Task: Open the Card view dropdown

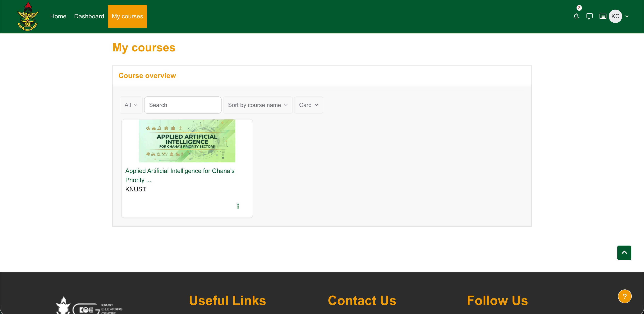Action: coord(309,105)
